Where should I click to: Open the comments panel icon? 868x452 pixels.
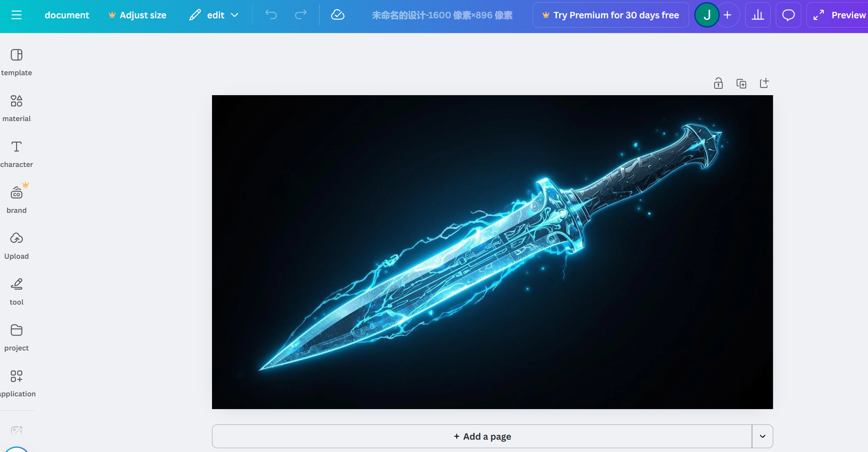pos(788,15)
